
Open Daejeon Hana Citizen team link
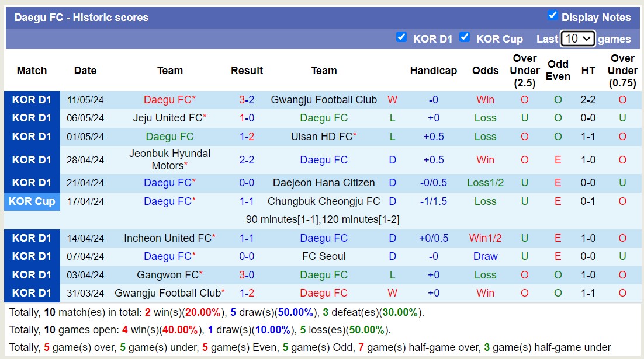point(324,182)
